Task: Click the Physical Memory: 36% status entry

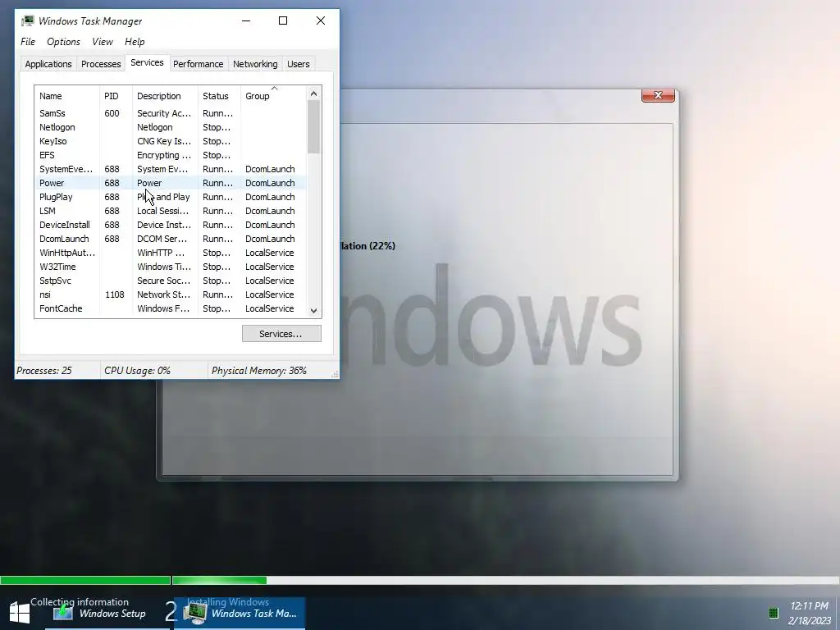Action: click(x=259, y=370)
